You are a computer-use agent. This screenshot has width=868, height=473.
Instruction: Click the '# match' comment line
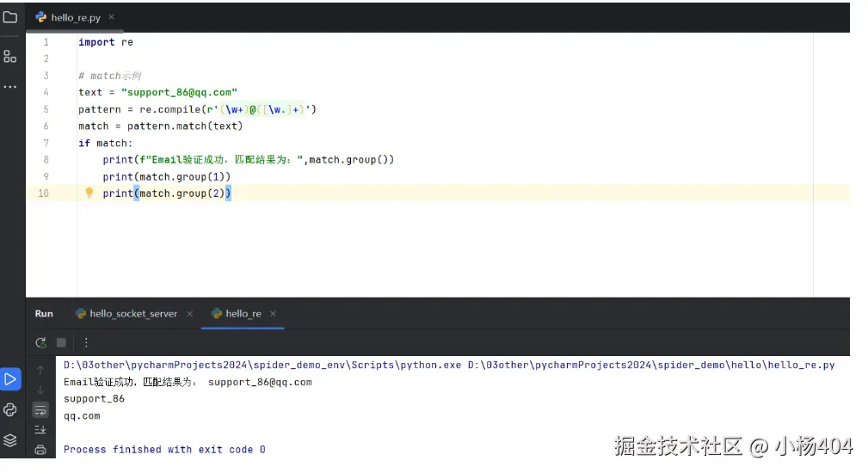pyautogui.click(x=110, y=76)
